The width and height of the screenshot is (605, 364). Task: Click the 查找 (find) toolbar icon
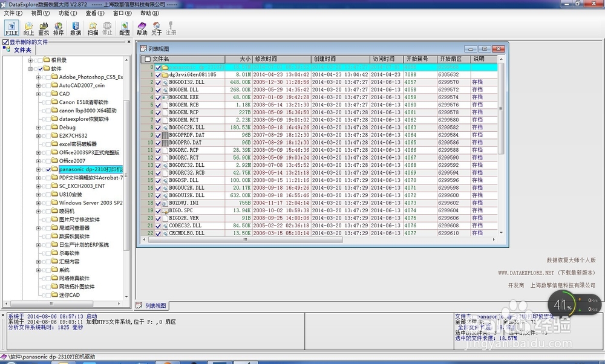click(x=44, y=28)
